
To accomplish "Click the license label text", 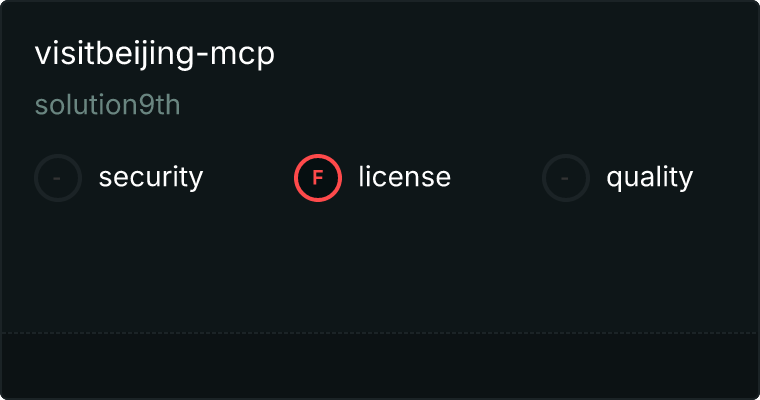I will [x=405, y=176].
